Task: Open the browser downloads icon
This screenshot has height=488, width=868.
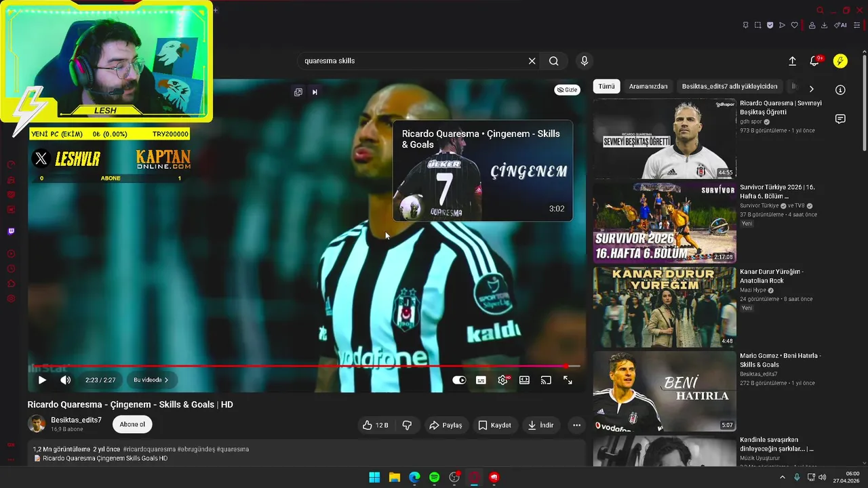Action: tap(824, 25)
